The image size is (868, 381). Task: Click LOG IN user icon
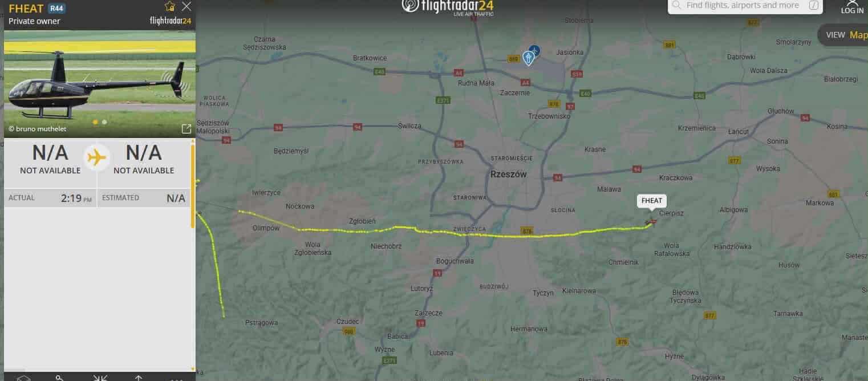click(852, 7)
